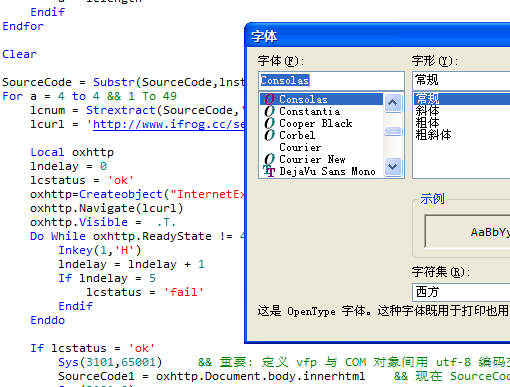Click the lcstatus = 'fail' line
Screen dimensions: 510x387
click(145, 292)
